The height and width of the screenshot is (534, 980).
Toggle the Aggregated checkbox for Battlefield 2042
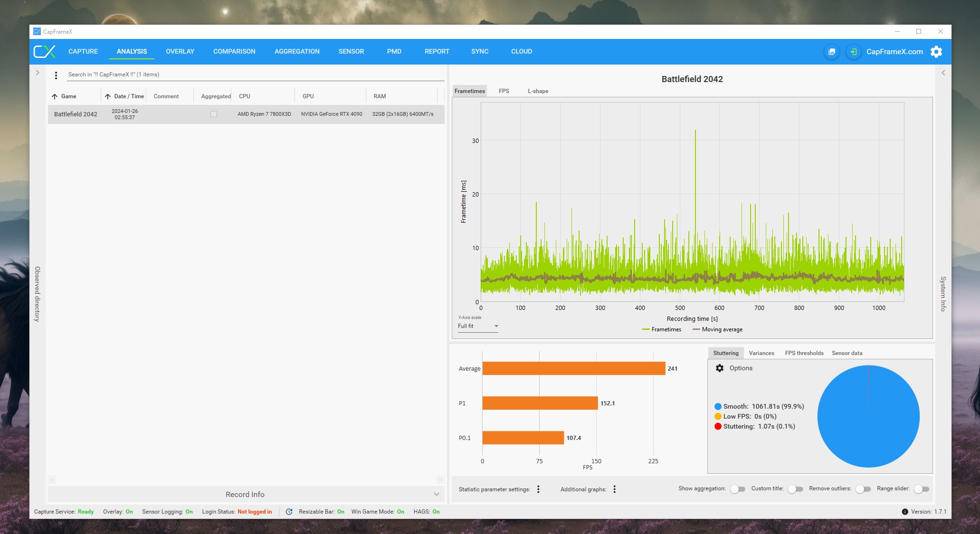214,114
